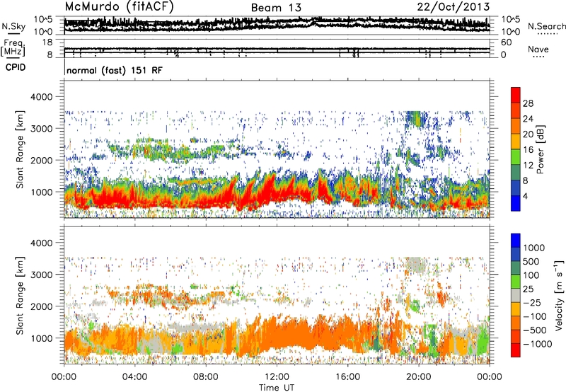Screen dimensions: 566x392
Task: Click the 'N.Sky' axis label
Action: (x=13, y=26)
